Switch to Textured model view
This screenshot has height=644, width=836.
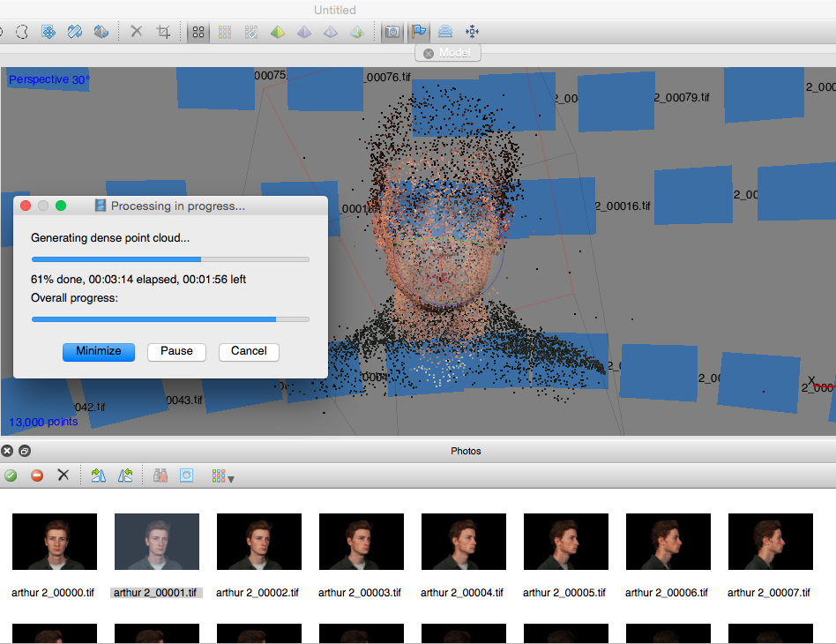[x=356, y=32]
